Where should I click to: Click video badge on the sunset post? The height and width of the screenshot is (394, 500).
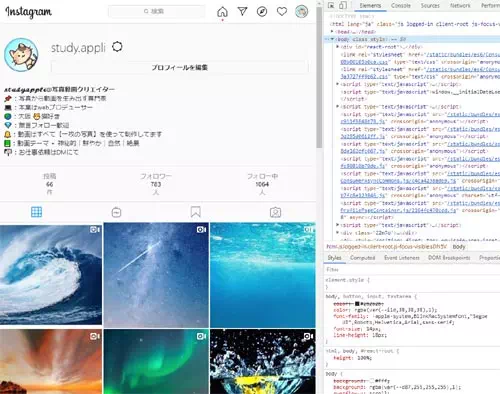click(x=95, y=336)
